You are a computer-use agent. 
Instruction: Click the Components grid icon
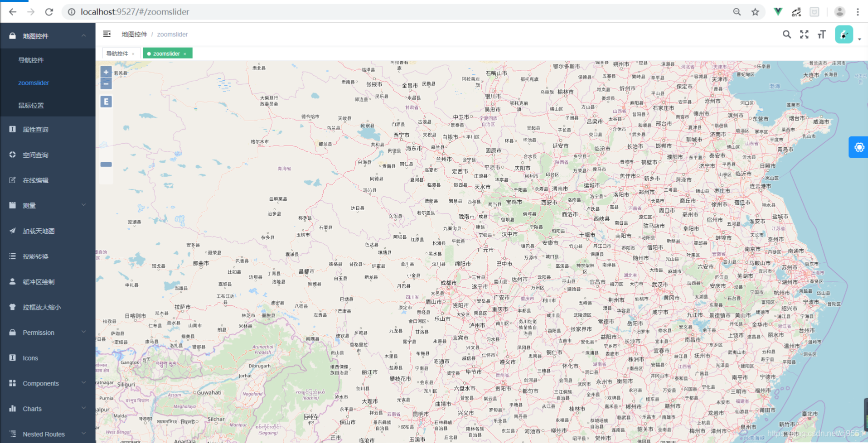[13, 383]
